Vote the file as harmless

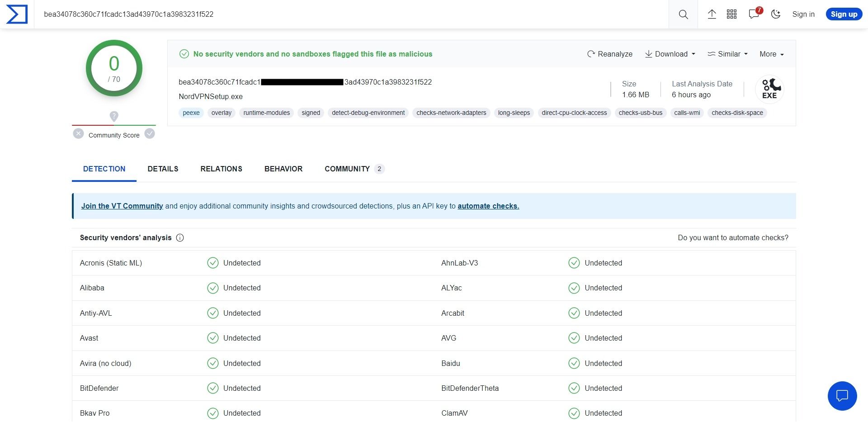(150, 133)
